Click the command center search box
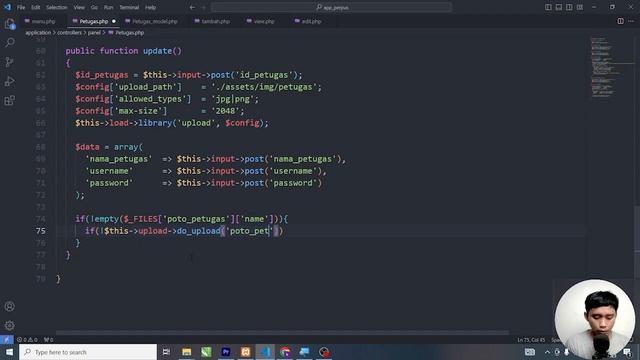 331,7
